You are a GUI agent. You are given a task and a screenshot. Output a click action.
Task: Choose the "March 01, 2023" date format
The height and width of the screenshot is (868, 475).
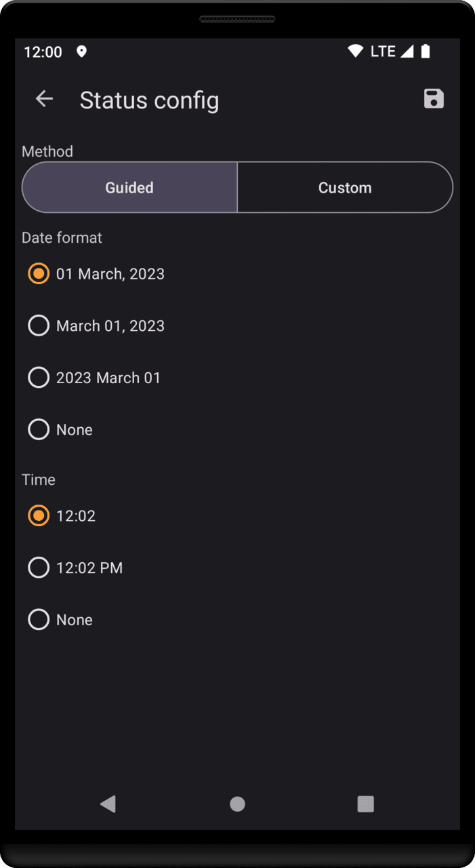click(39, 326)
